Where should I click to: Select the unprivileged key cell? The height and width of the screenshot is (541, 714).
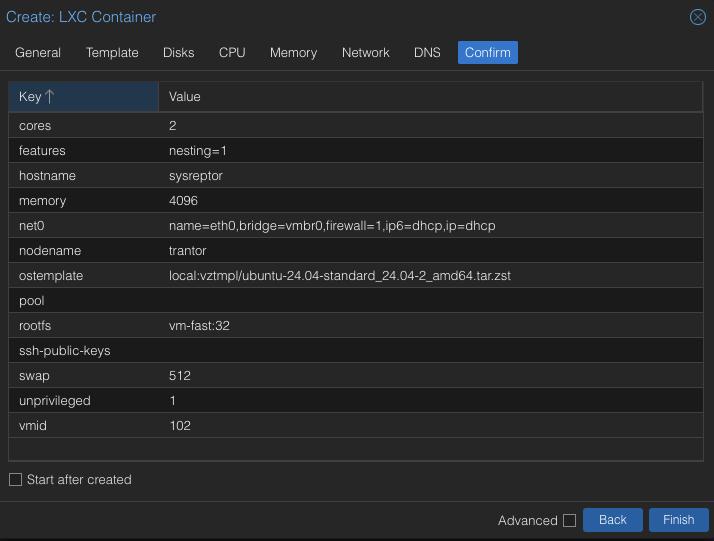point(83,401)
